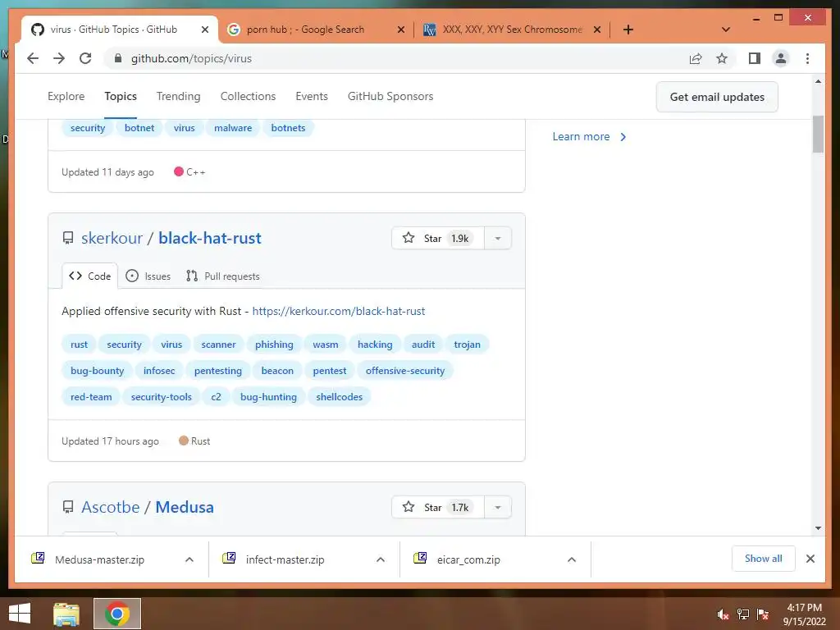Reload the GitHub topics page

(85, 58)
